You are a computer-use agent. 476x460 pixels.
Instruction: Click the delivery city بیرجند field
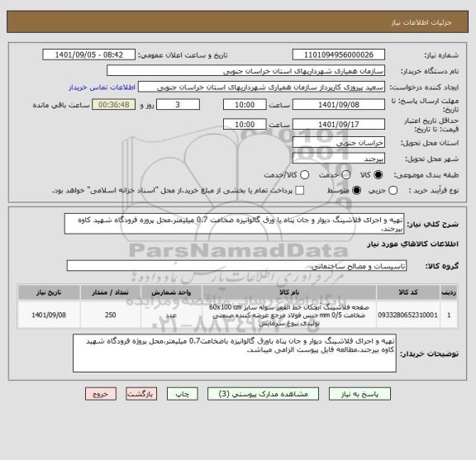[x=339, y=159]
